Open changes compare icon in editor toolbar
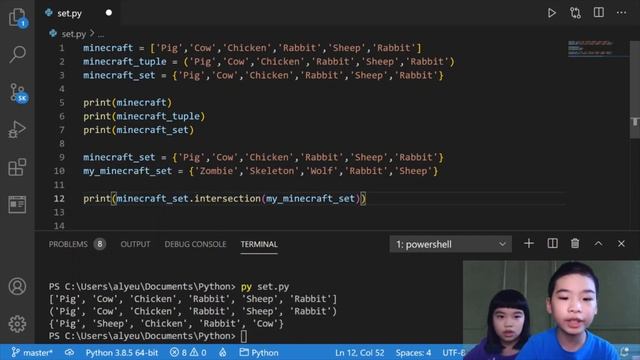This screenshot has width=640, height=360. [x=575, y=13]
